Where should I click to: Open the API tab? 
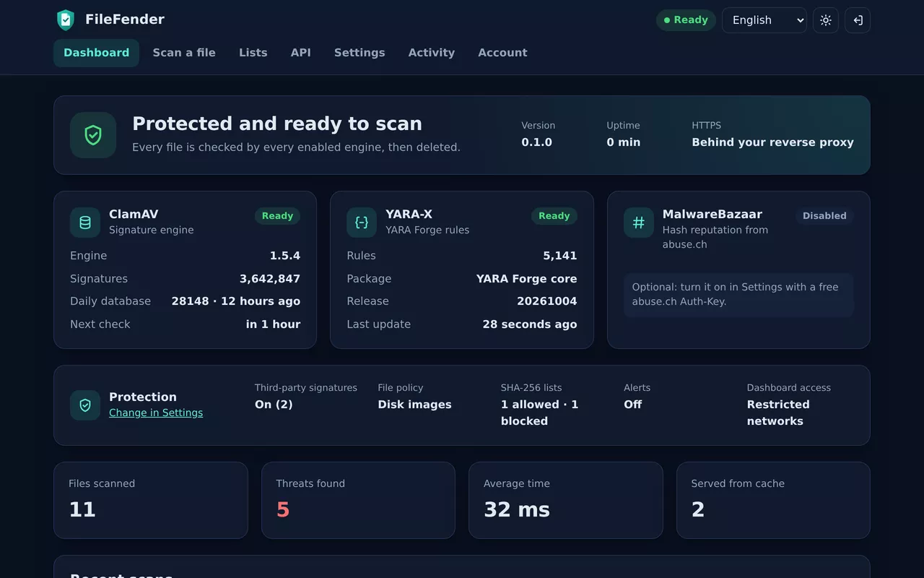301,53
